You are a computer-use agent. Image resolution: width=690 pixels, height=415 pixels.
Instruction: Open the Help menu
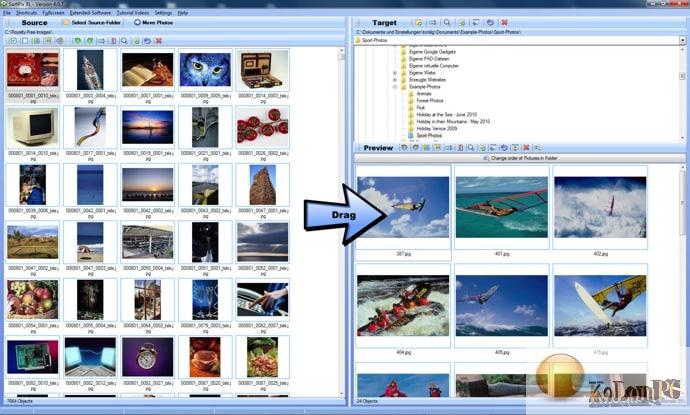pyautogui.click(x=183, y=13)
